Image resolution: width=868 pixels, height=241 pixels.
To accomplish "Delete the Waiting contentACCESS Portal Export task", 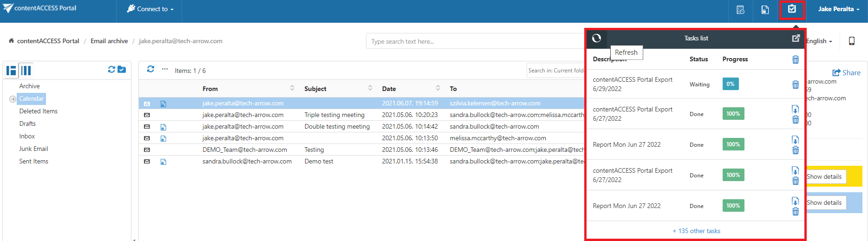I will click(x=795, y=85).
